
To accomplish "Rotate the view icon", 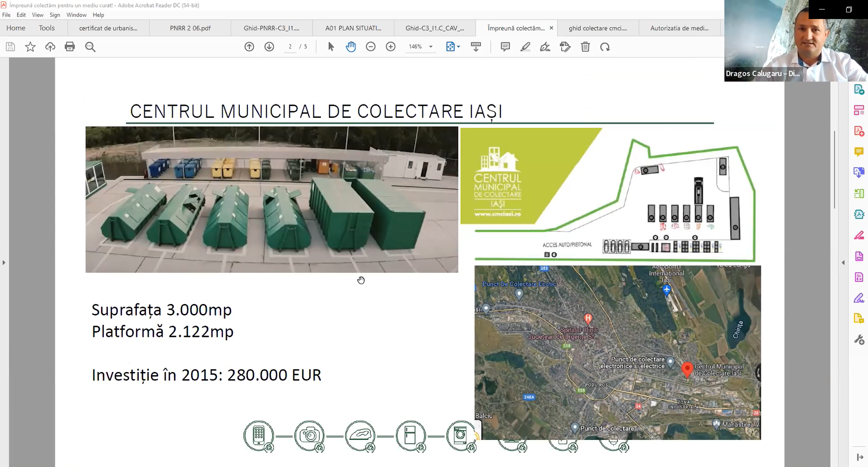I will click(x=605, y=47).
